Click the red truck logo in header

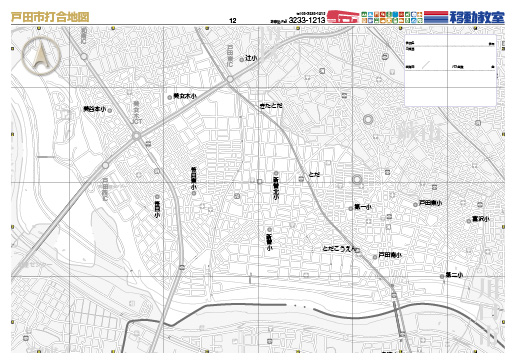343,16
